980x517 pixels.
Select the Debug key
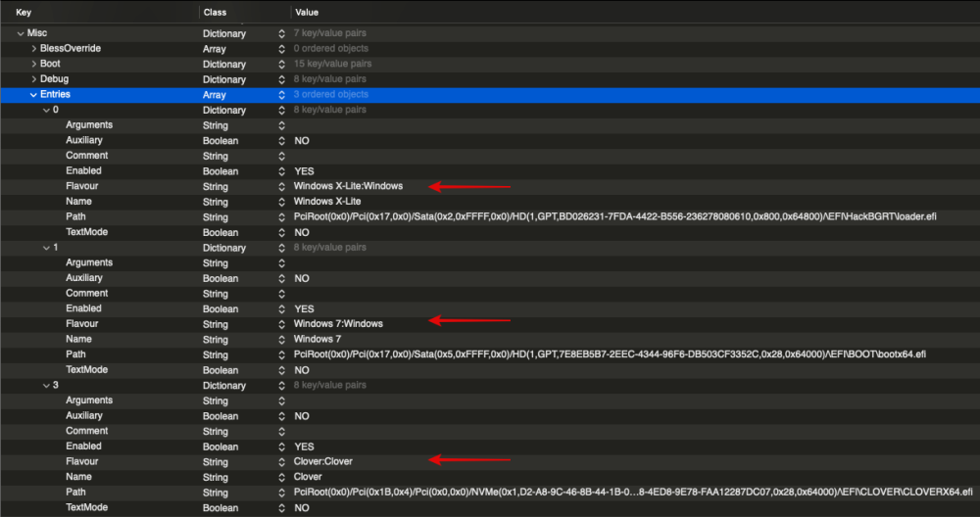[54, 78]
